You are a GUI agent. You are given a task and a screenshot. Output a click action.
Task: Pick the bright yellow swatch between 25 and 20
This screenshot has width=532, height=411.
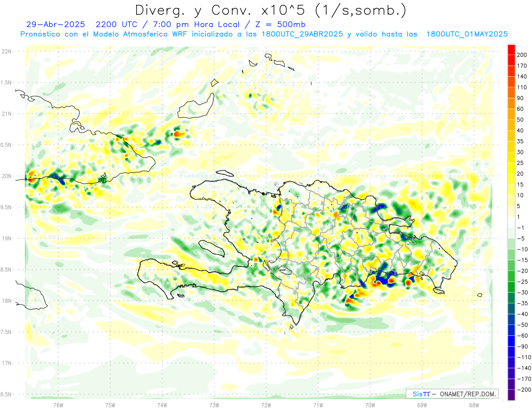(x=511, y=168)
